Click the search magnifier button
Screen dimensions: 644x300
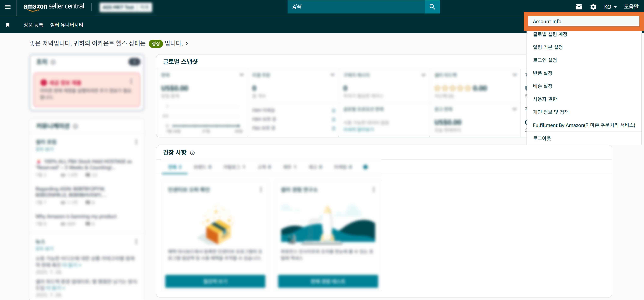432,7
